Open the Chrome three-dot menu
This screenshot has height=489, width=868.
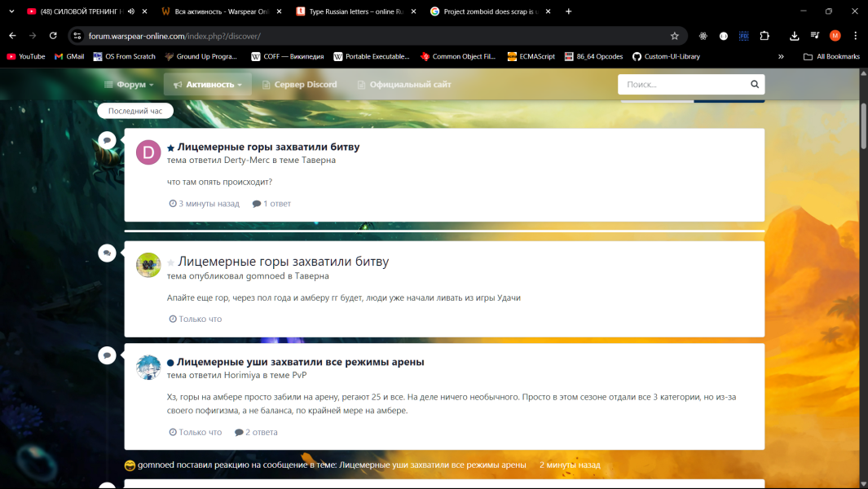(x=855, y=36)
